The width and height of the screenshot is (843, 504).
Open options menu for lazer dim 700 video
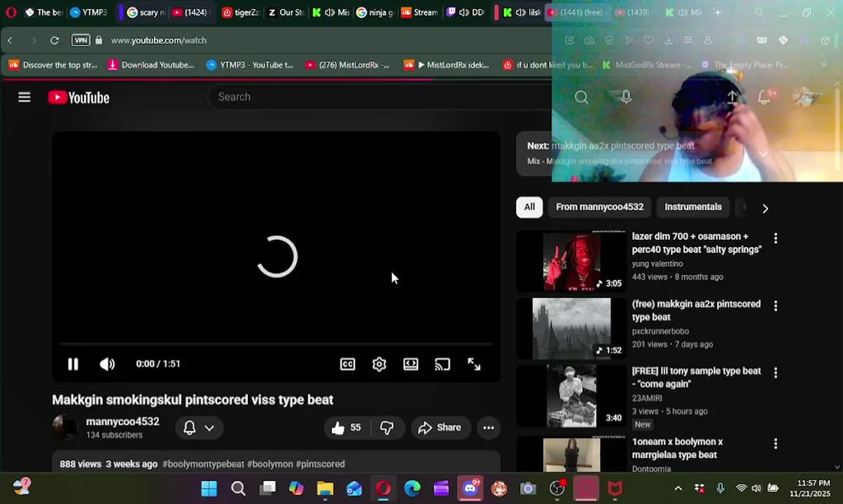775,239
